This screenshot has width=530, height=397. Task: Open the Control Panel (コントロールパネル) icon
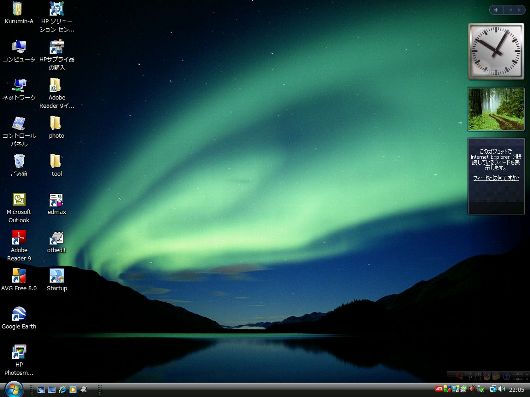[x=19, y=131]
